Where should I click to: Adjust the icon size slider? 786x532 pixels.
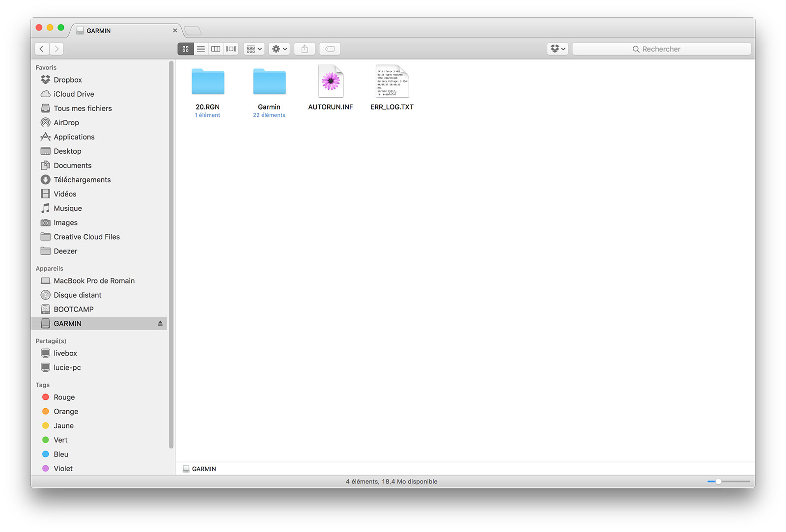click(718, 481)
